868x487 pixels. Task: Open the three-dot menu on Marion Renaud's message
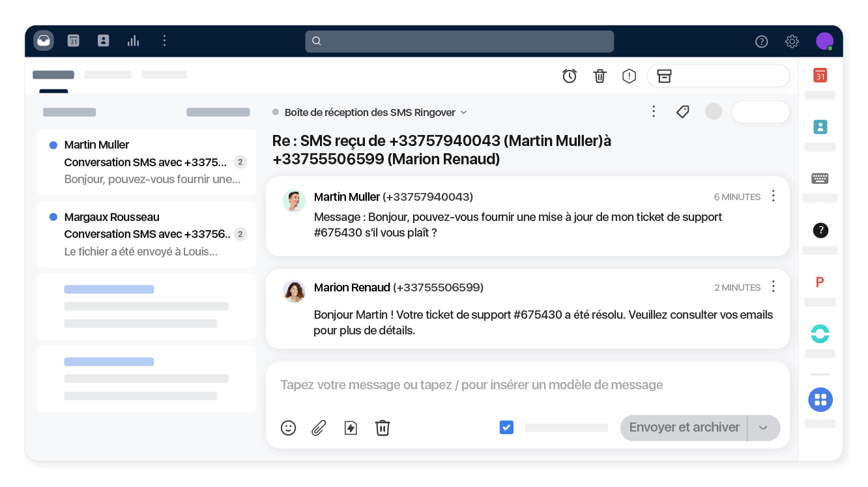pos(773,286)
